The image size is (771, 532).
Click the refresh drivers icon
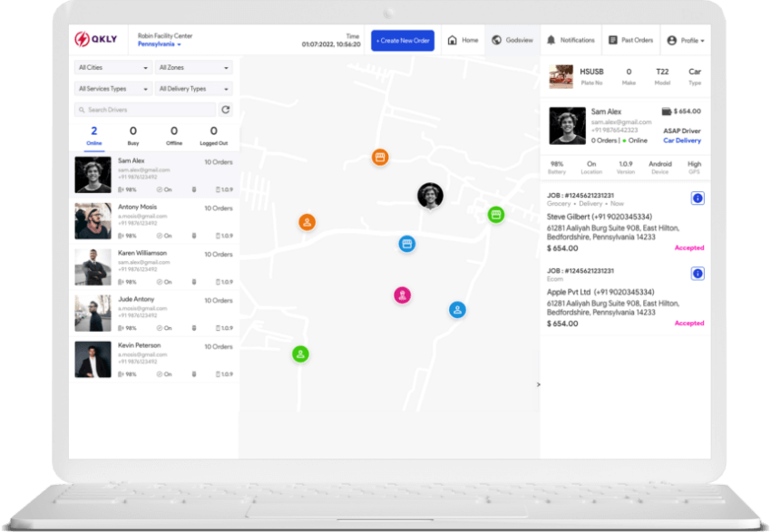pyautogui.click(x=226, y=110)
